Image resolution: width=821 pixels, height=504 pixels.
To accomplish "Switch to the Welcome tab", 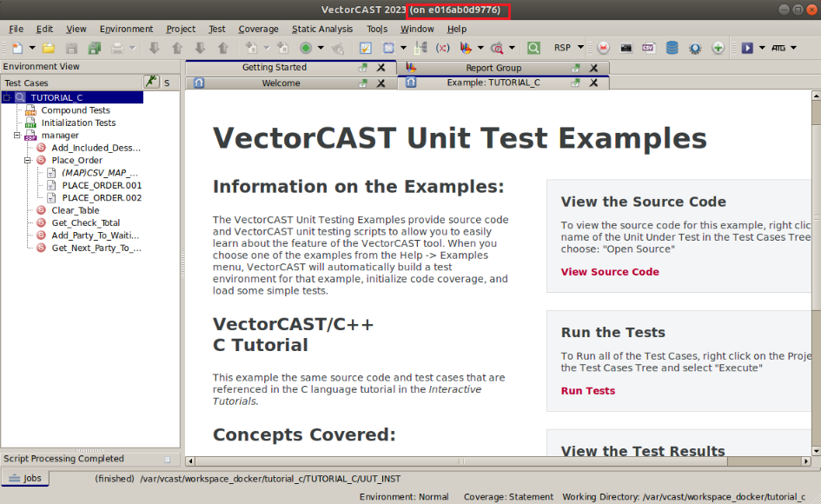I will pyautogui.click(x=281, y=83).
